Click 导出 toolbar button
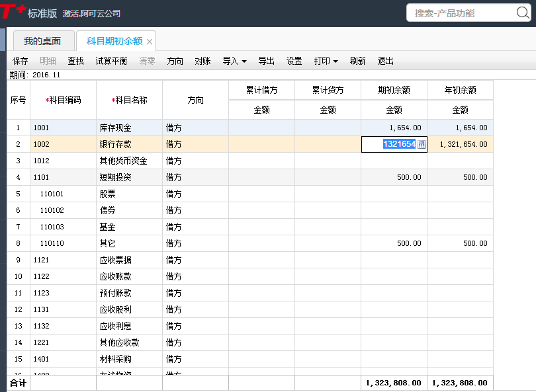536x392 pixels. 266,61
